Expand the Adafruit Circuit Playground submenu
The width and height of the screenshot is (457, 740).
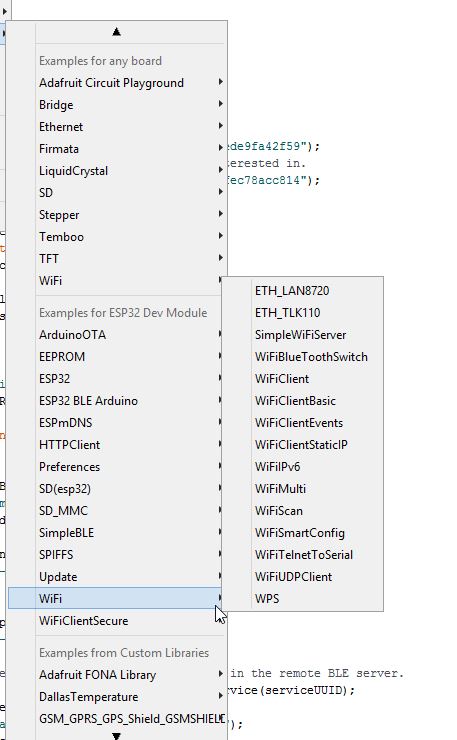pos(117,83)
